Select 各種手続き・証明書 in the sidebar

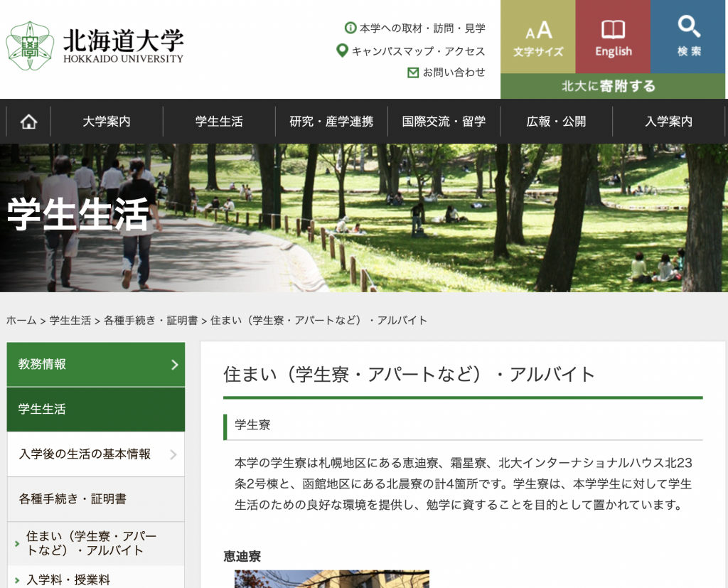[x=96, y=499]
